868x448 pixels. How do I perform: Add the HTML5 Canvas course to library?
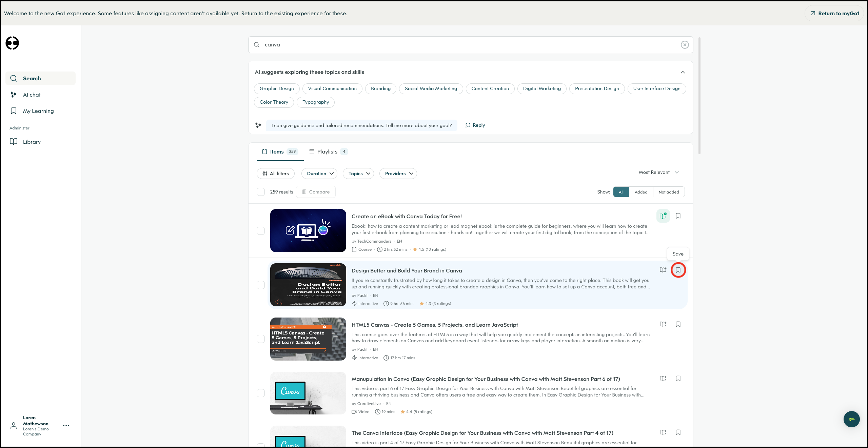pos(663,324)
